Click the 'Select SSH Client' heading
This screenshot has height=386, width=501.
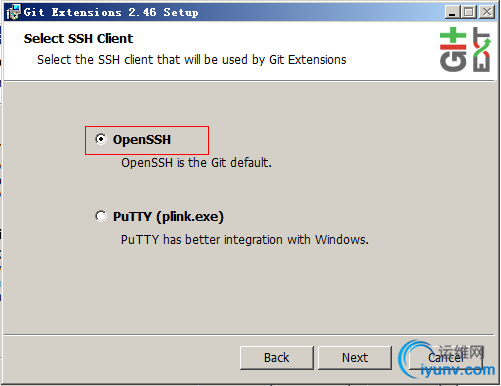pos(78,39)
